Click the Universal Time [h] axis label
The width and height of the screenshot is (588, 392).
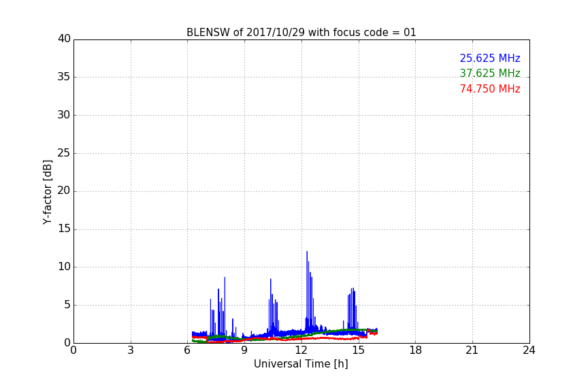tap(301, 364)
